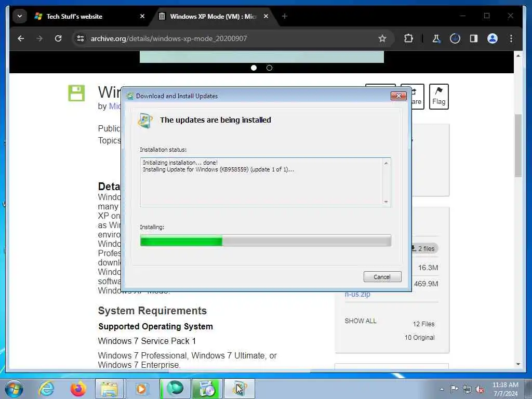Click the page vertical scrollbar thumb
This screenshot has height=399, width=532.
click(x=518, y=146)
